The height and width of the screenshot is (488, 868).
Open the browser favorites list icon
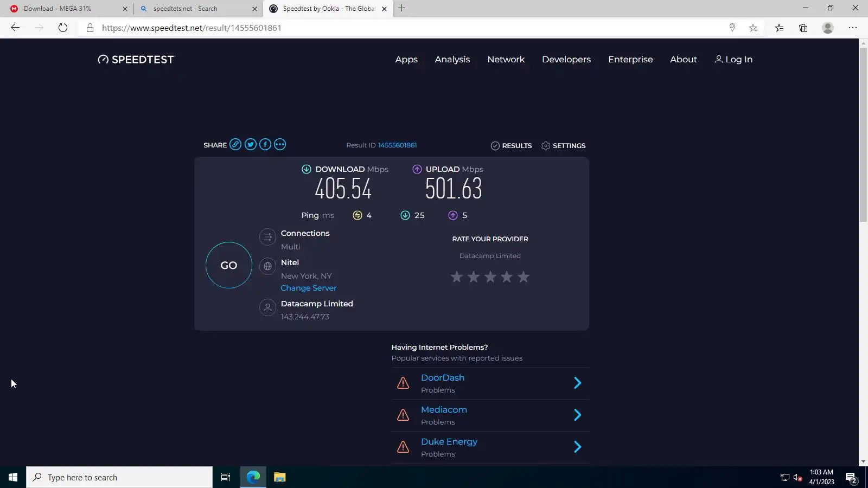pos(779,28)
